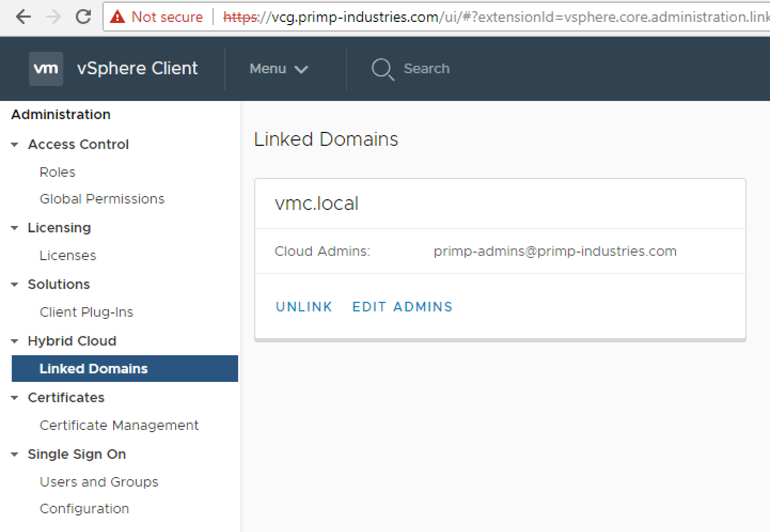The width and height of the screenshot is (770, 532).
Task: Click the magnifying glass search icon
Action: pyautogui.click(x=383, y=69)
